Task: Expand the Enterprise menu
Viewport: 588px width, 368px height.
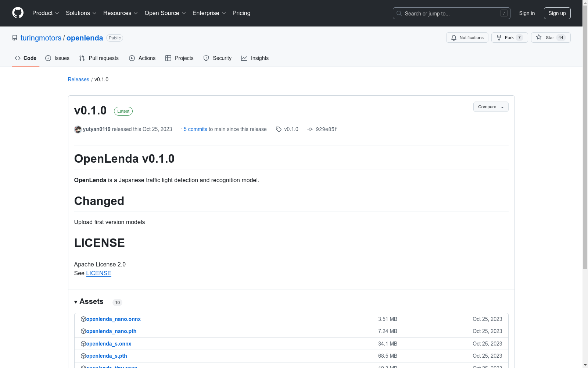Action: click(209, 13)
